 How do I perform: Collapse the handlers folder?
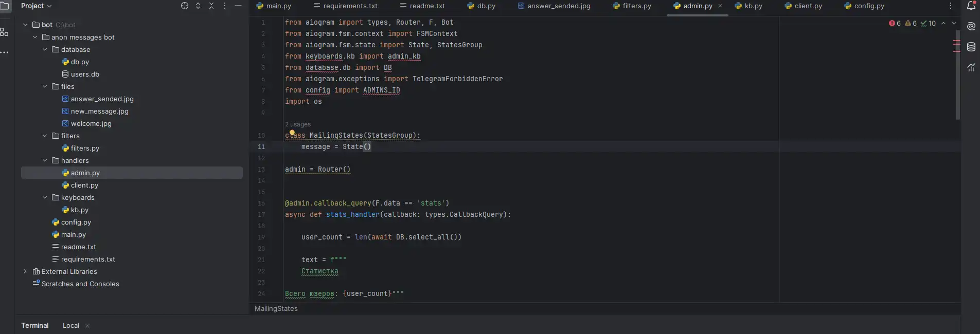coord(45,160)
